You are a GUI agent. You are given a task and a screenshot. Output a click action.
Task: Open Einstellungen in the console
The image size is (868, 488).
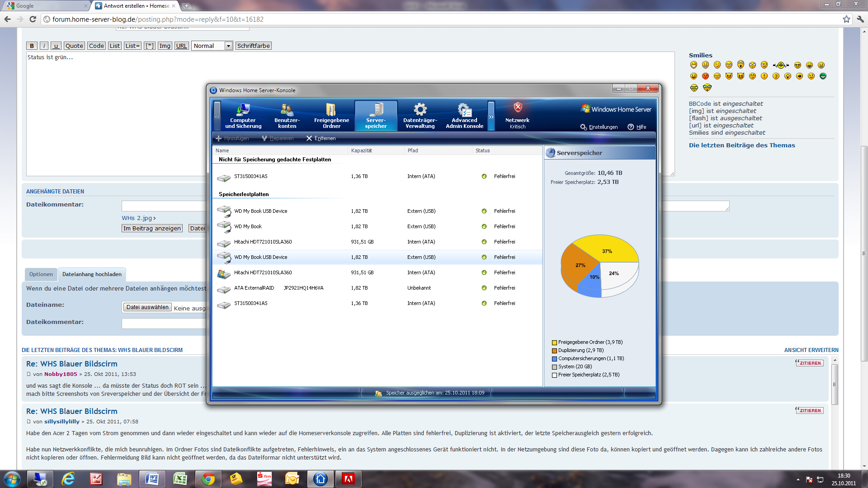click(599, 127)
